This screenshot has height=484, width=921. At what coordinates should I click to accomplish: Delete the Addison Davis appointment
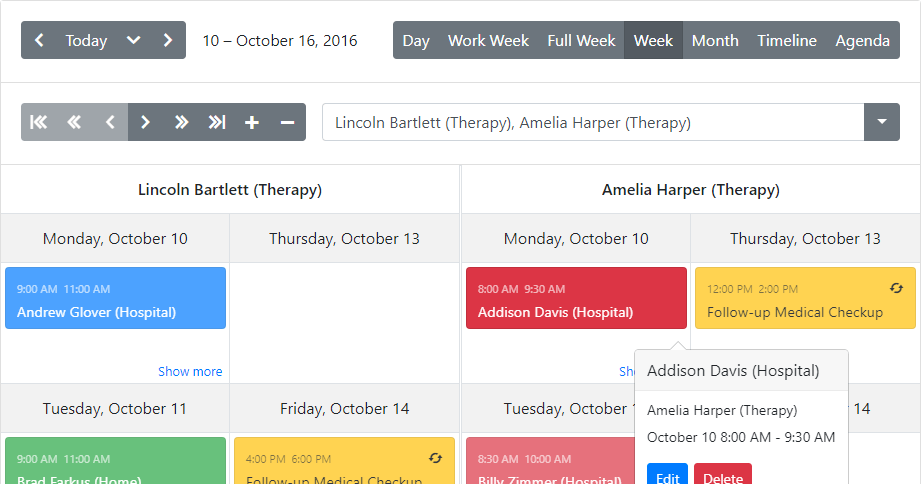tap(722, 475)
